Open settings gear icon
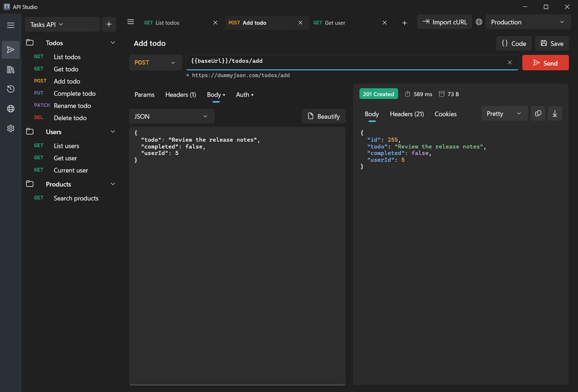The width and height of the screenshot is (578, 392). [10, 128]
